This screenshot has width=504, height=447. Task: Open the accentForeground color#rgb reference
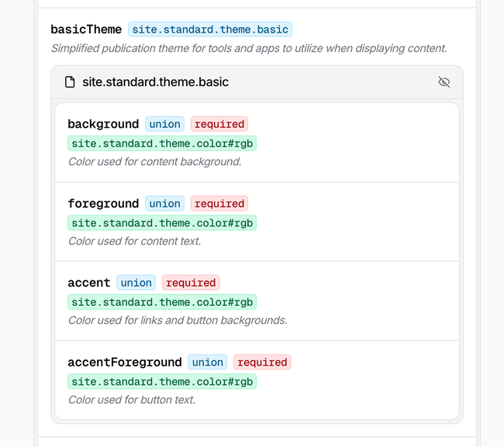click(162, 381)
